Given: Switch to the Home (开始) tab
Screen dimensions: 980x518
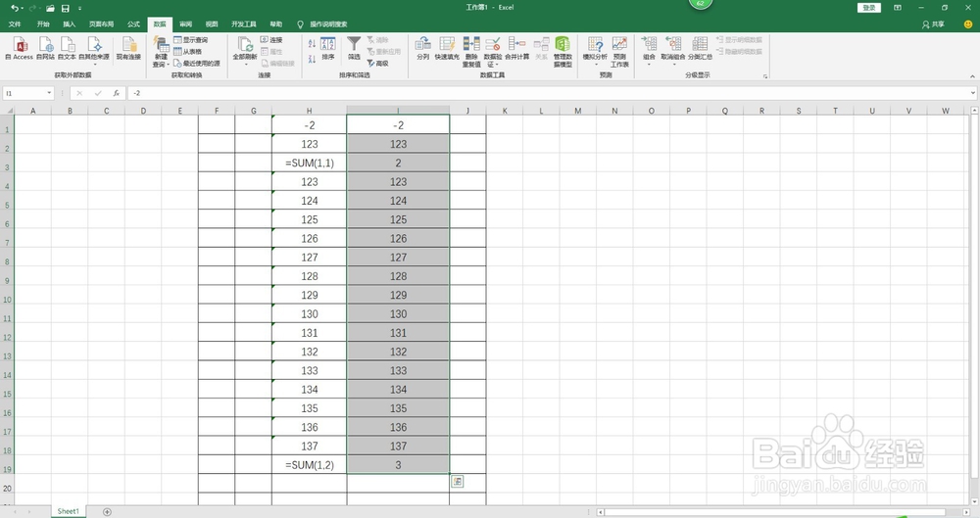Looking at the screenshot, I should [x=43, y=24].
